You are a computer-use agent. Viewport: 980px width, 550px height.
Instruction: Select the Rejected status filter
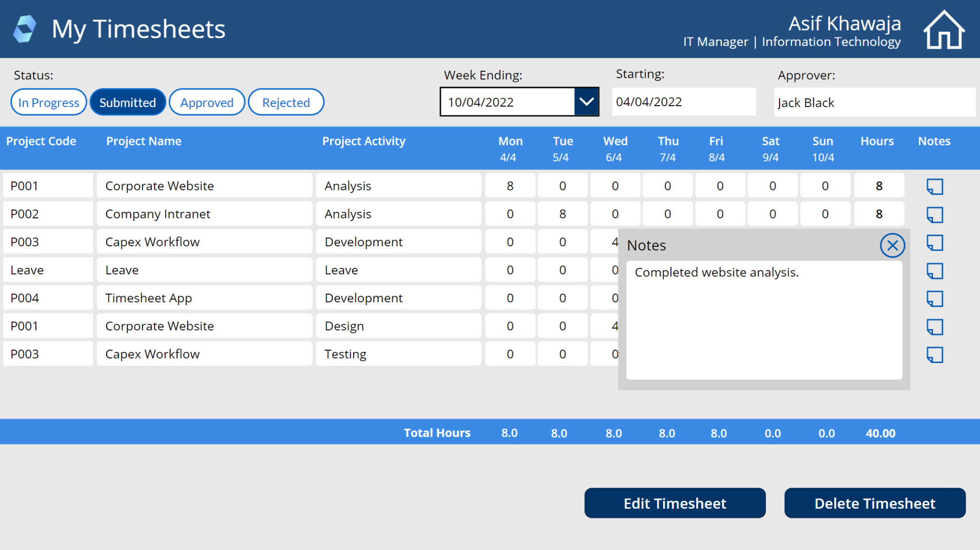click(286, 102)
